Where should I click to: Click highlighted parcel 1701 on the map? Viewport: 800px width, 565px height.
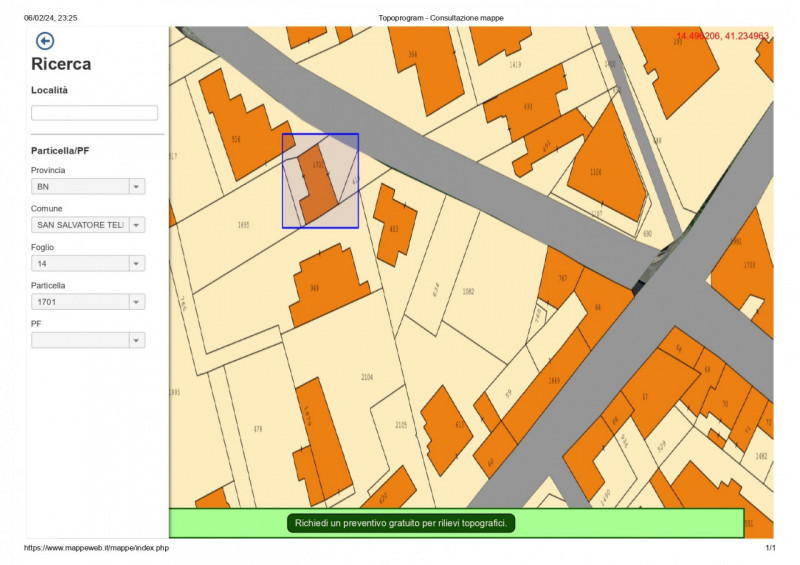point(317,180)
